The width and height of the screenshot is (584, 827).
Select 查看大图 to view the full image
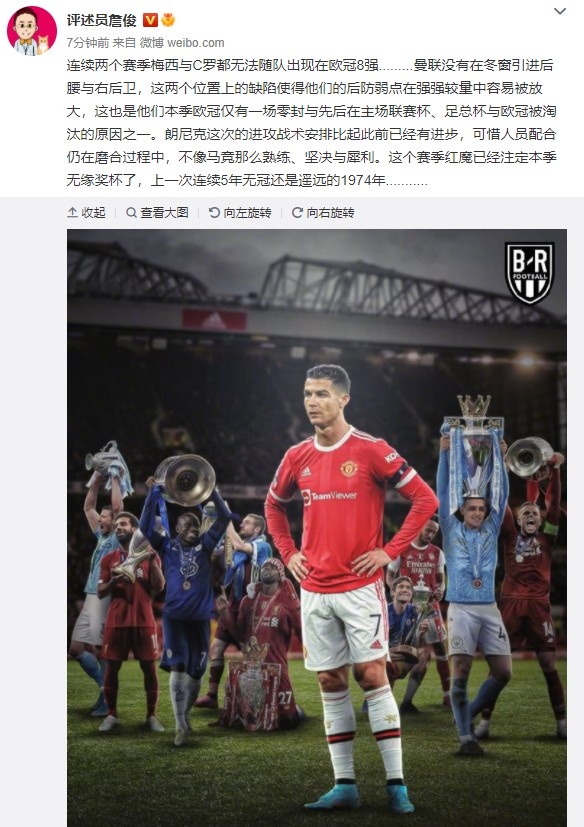pos(164,213)
